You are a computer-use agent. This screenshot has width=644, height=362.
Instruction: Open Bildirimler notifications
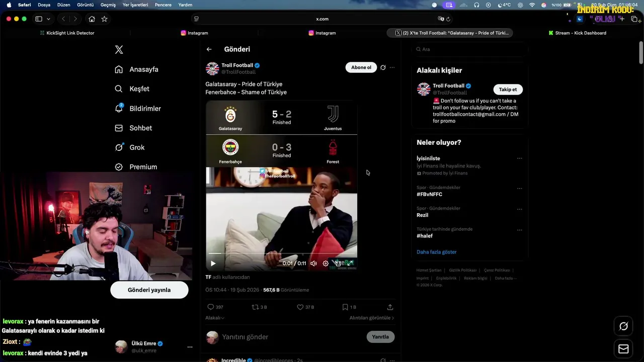(138, 109)
